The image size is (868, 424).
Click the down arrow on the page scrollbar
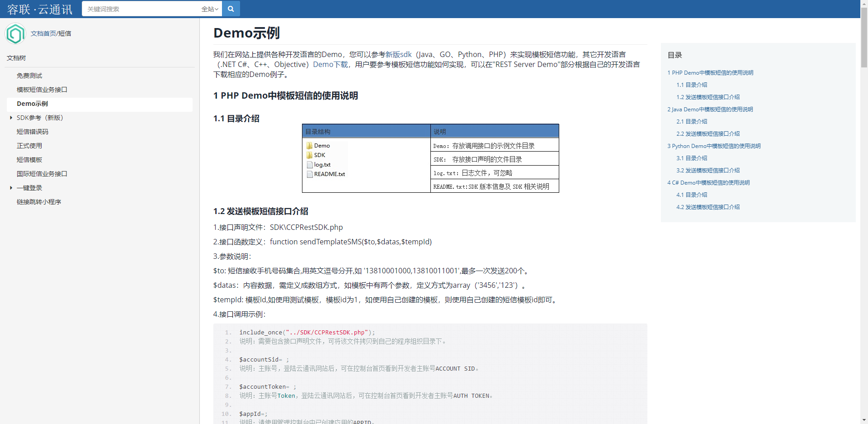click(x=864, y=420)
